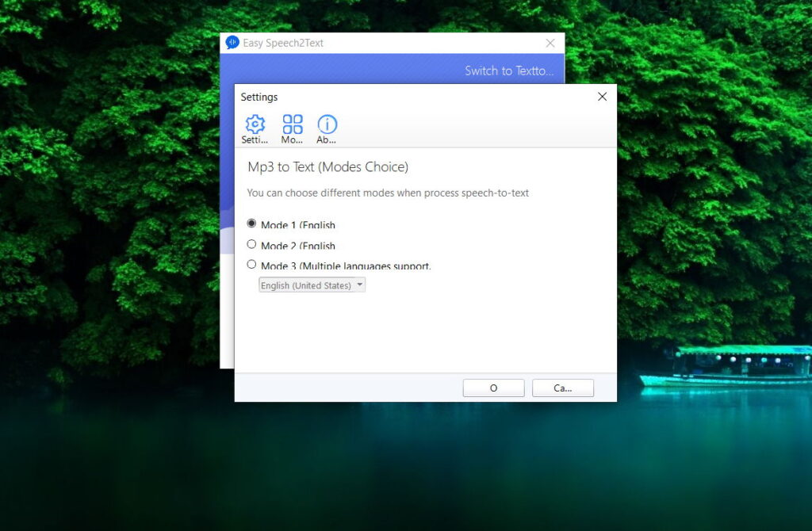Click the Easy Speech2Text logo icon
Viewport: 812px width, 531px height.
(232, 43)
